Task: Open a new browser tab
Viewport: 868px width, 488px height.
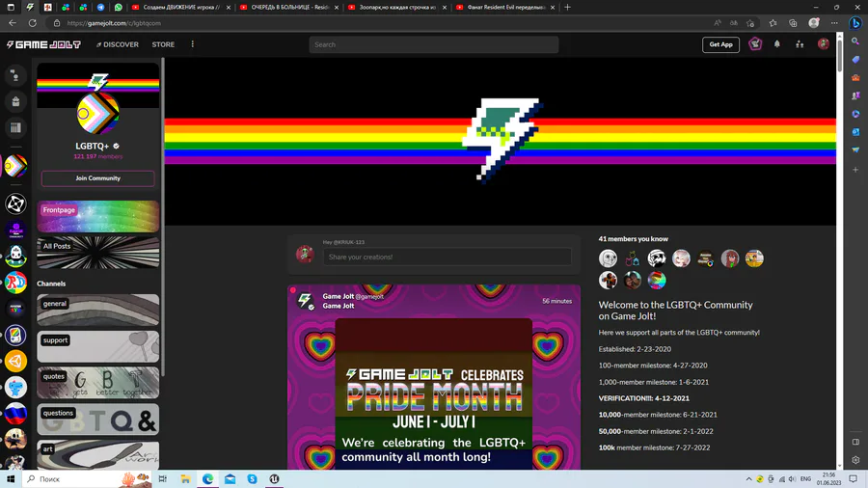Action: tap(567, 7)
